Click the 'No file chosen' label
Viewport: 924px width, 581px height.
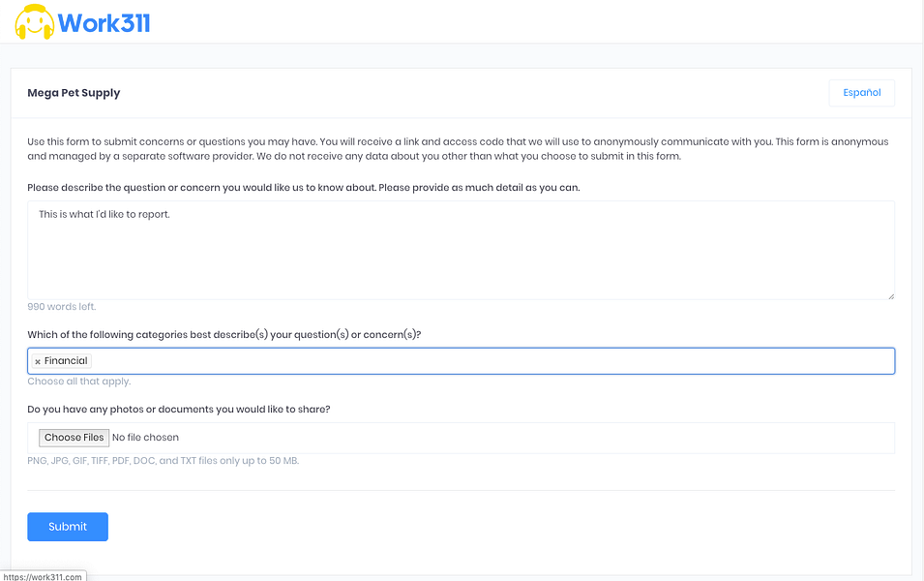click(x=145, y=437)
